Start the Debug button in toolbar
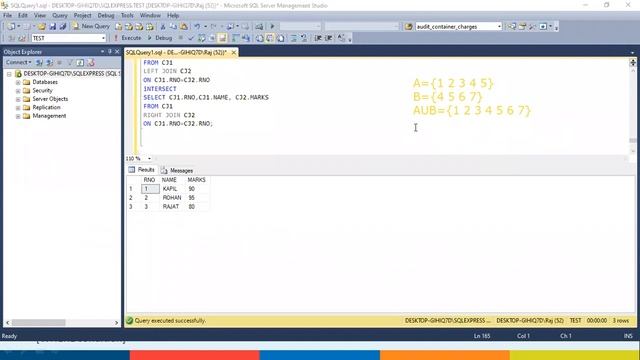The height and width of the screenshot is (360, 640). (x=160, y=38)
